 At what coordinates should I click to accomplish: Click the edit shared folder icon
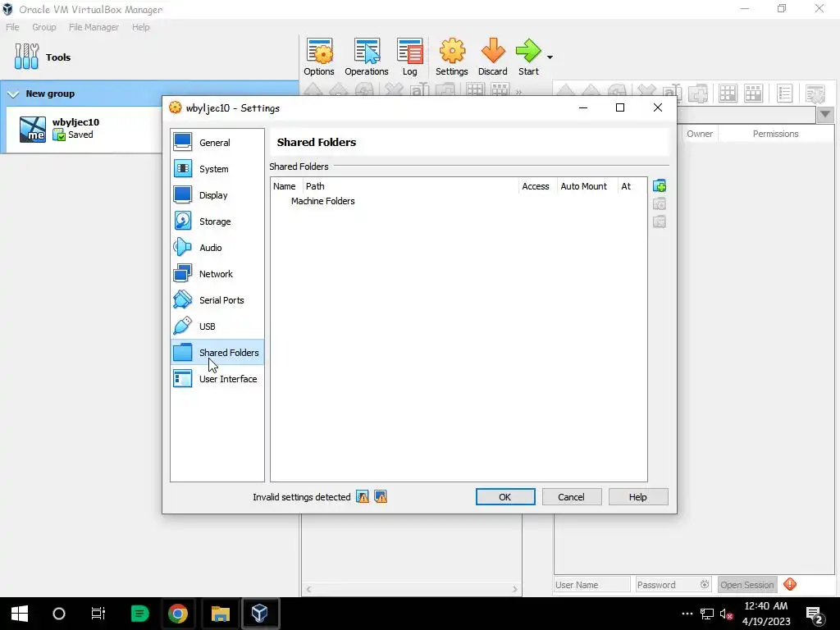(x=660, y=203)
